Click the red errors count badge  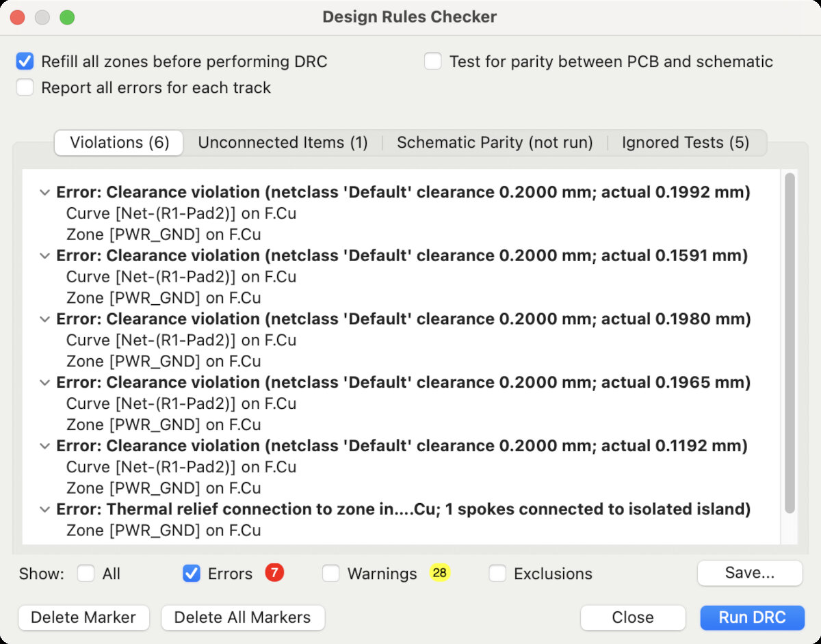274,573
